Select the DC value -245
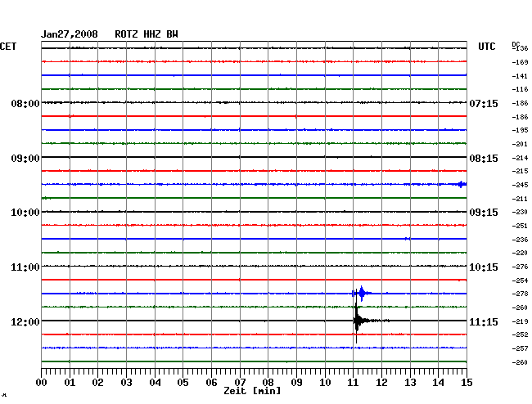The height and width of the screenshot is (404, 532). coord(520,185)
